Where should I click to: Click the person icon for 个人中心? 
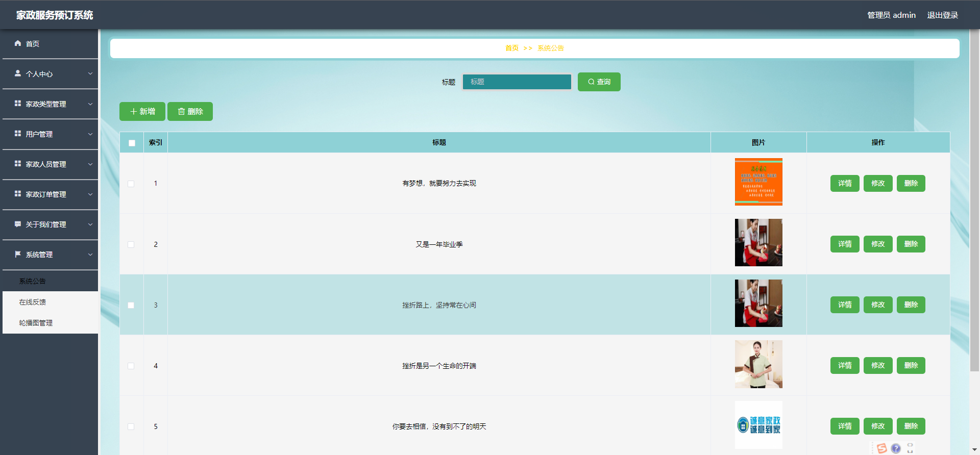click(x=18, y=73)
